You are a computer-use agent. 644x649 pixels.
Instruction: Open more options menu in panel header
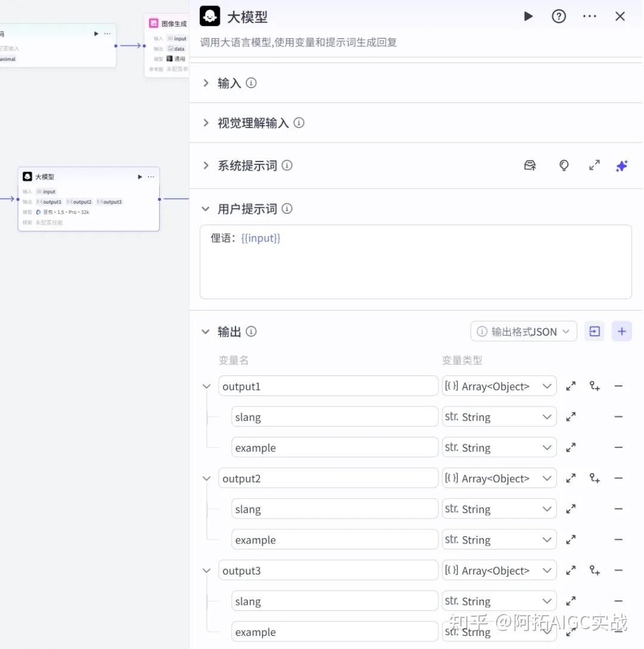(x=589, y=17)
